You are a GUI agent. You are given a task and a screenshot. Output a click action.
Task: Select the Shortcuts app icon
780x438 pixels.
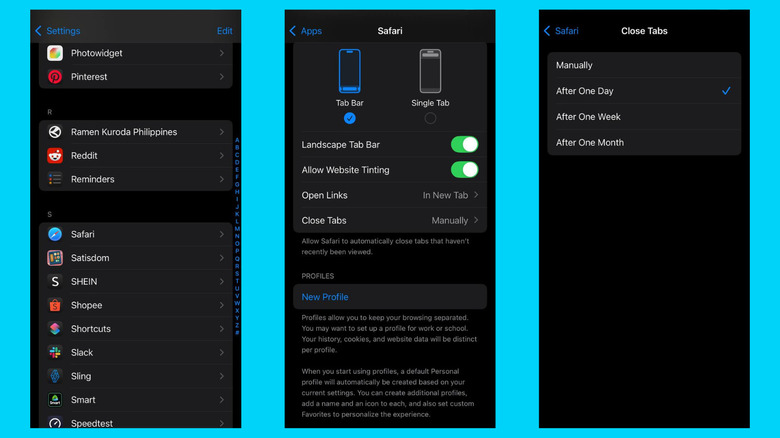coord(55,329)
